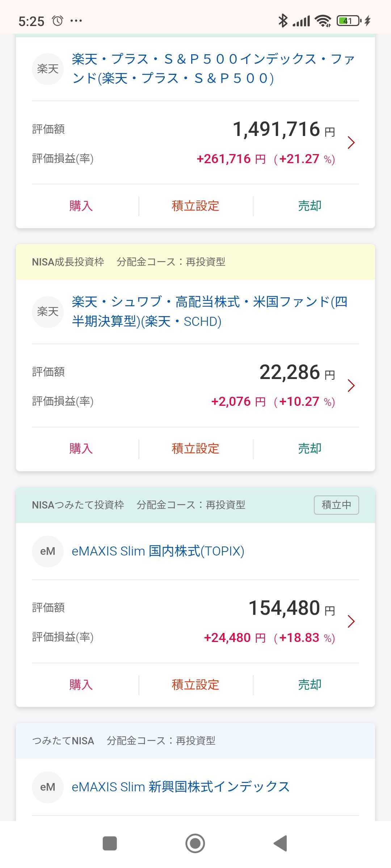The height and width of the screenshot is (868, 391).
Task: Tap 購入 for the S&P500 fund
Action: [x=81, y=206]
